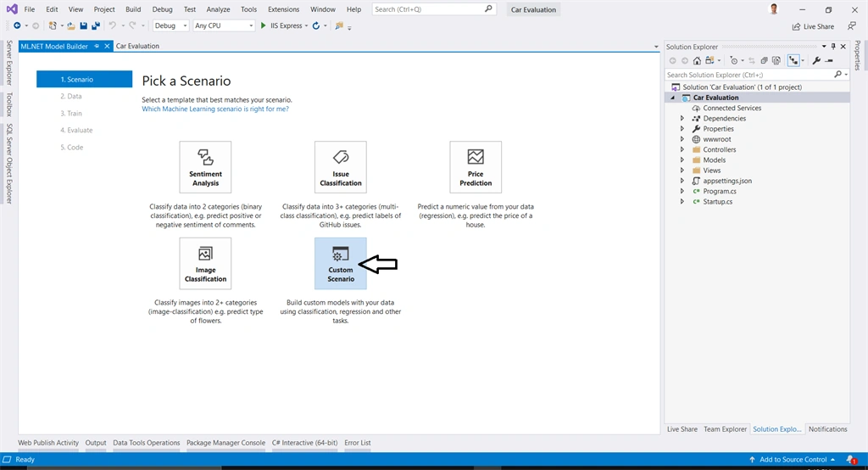Screen dimensions: 868x470
Task: Select the Sentiment Analysis scenario tile
Action: tap(205, 167)
